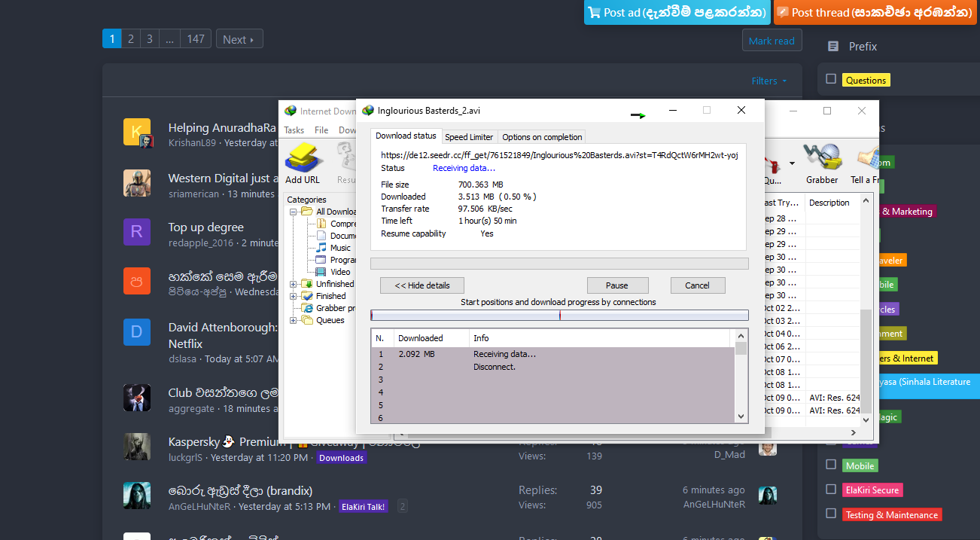Click D_Mad's small avatar thumbnail
Screen dimensions: 980x540
[767, 447]
